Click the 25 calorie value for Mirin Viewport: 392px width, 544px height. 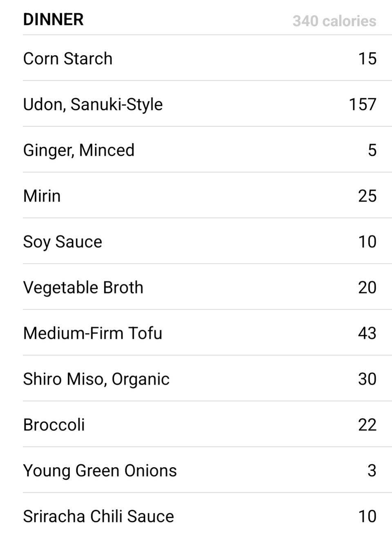[x=367, y=196]
